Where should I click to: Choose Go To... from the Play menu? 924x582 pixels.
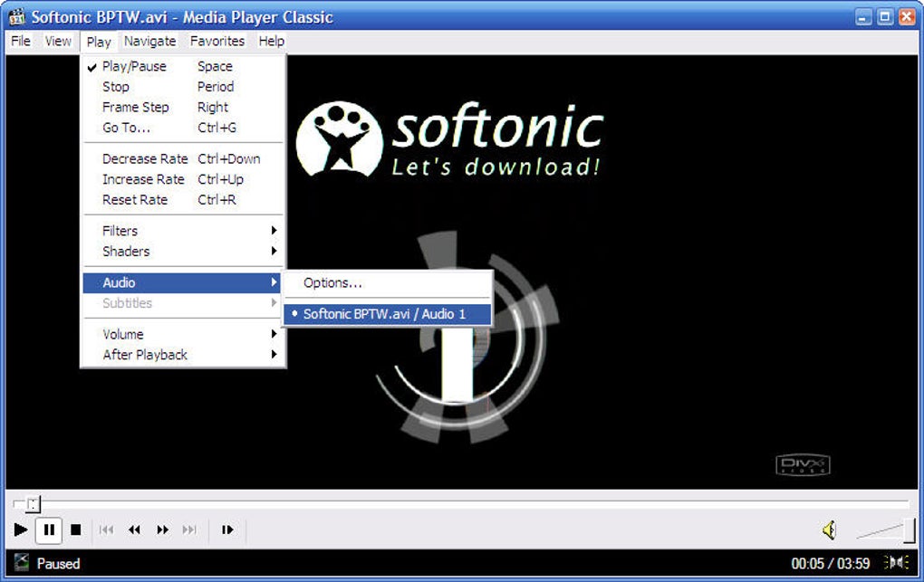pos(183,128)
